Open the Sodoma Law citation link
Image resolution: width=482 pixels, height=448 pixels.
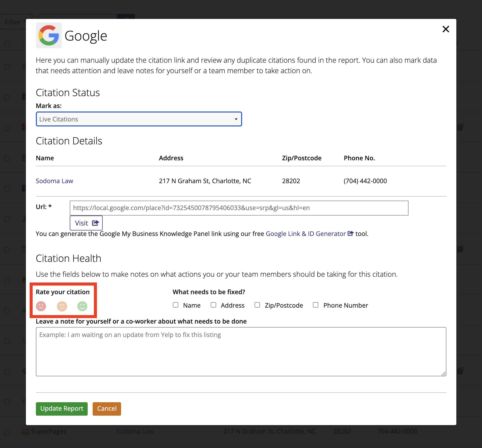point(54,181)
